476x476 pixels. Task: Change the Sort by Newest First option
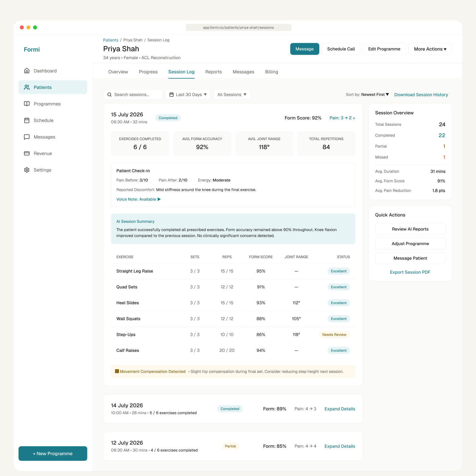pyautogui.click(x=375, y=95)
